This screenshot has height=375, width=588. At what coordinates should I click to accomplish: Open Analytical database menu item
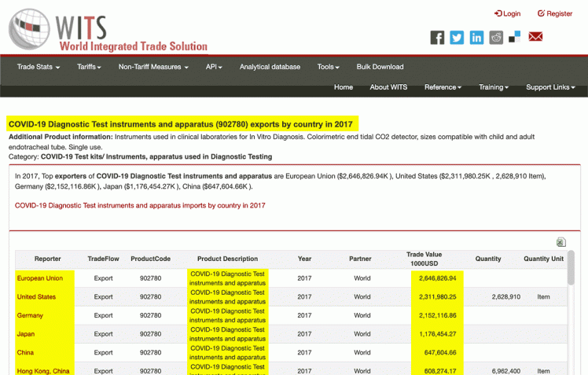(x=270, y=67)
